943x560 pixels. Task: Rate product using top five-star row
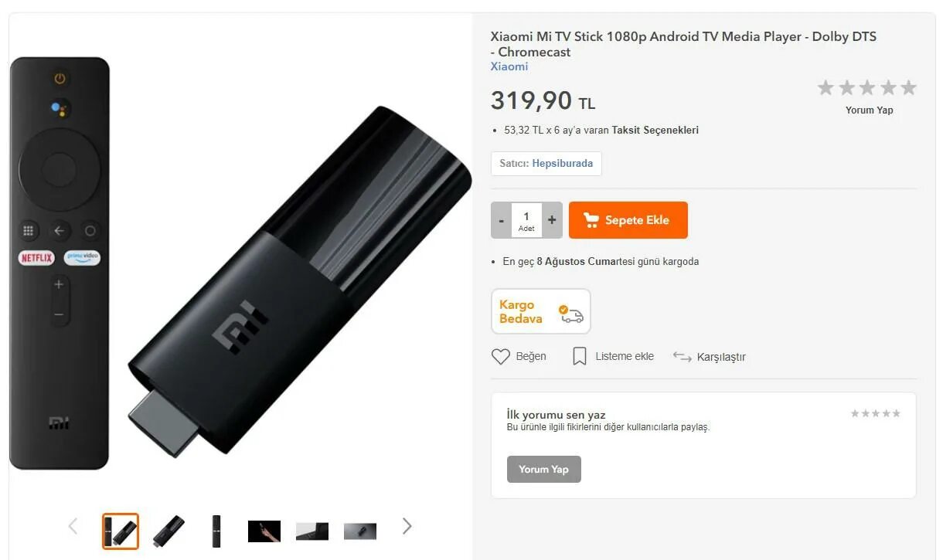click(867, 87)
